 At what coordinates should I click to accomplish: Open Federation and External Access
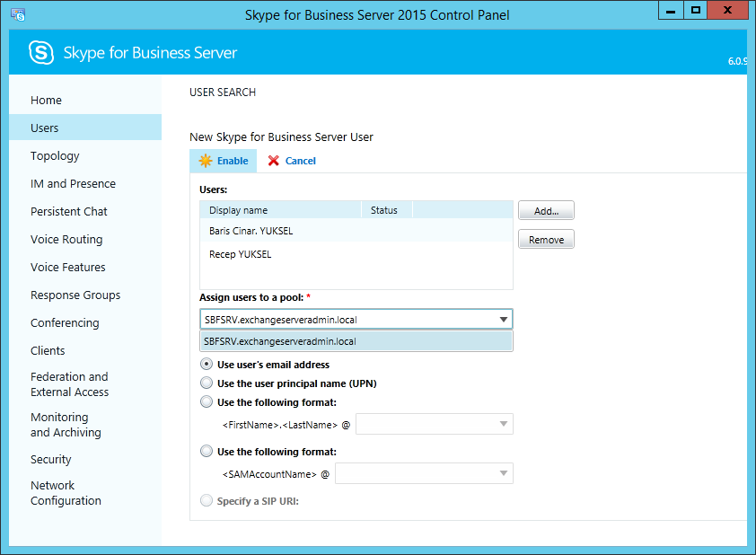[x=70, y=384]
